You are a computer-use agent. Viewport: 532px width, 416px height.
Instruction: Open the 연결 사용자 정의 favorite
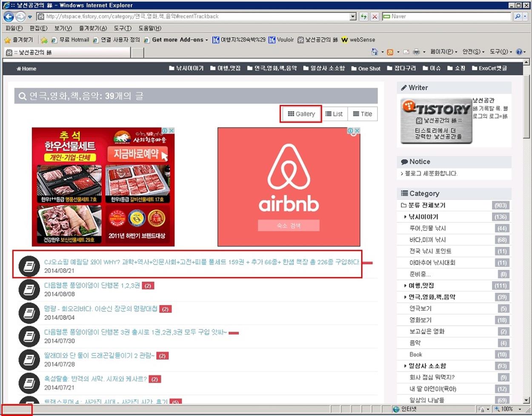116,40
